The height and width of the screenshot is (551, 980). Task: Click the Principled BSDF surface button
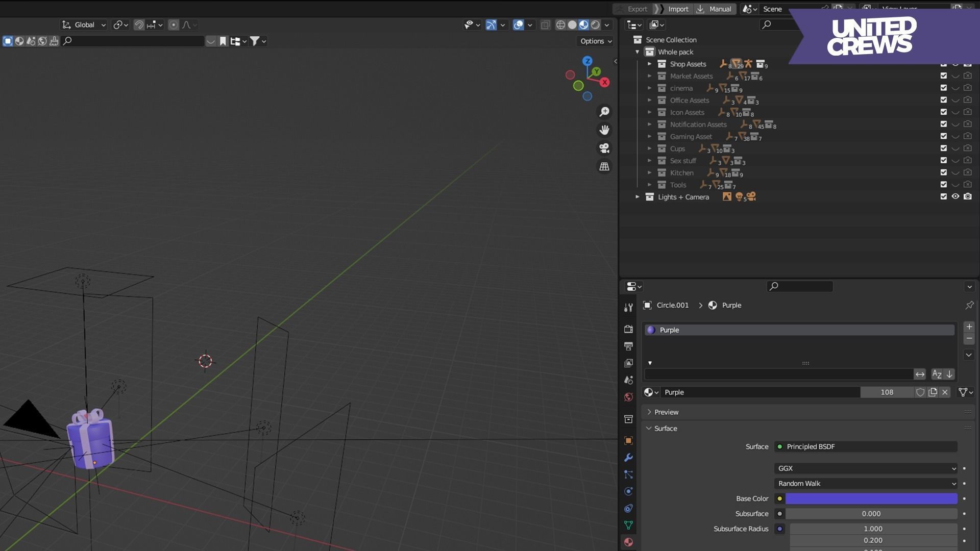pyautogui.click(x=866, y=447)
